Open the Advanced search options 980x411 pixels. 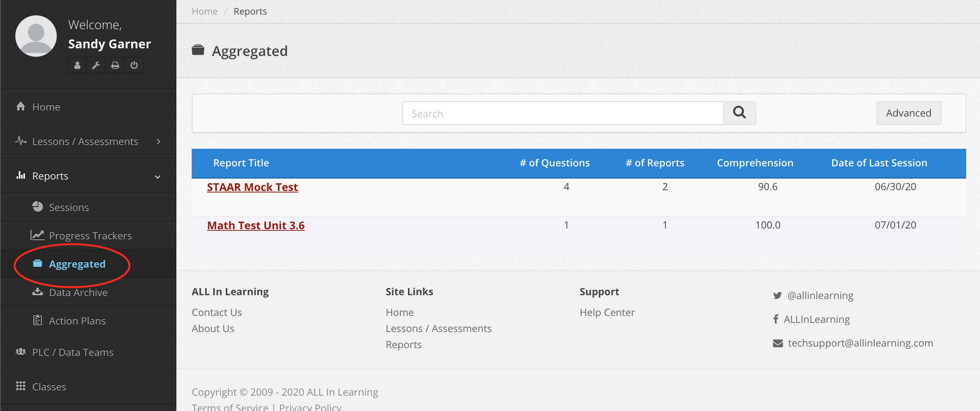click(908, 113)
